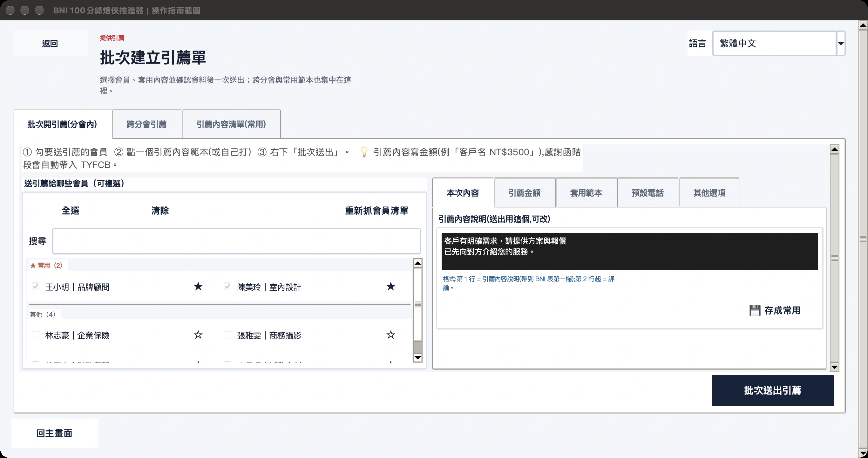Click the content panel scroll-down arrow

tap(834, 367)
